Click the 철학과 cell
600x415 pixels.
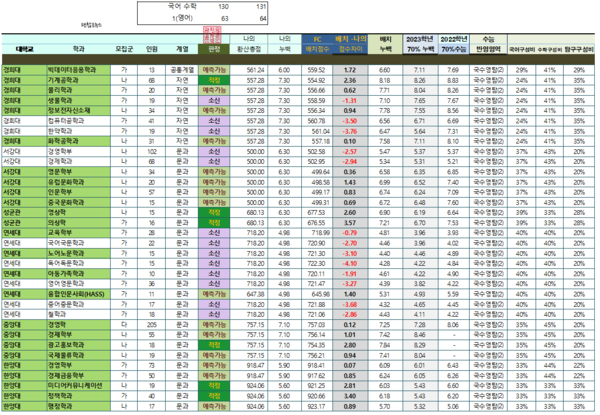tap(78, 314)
